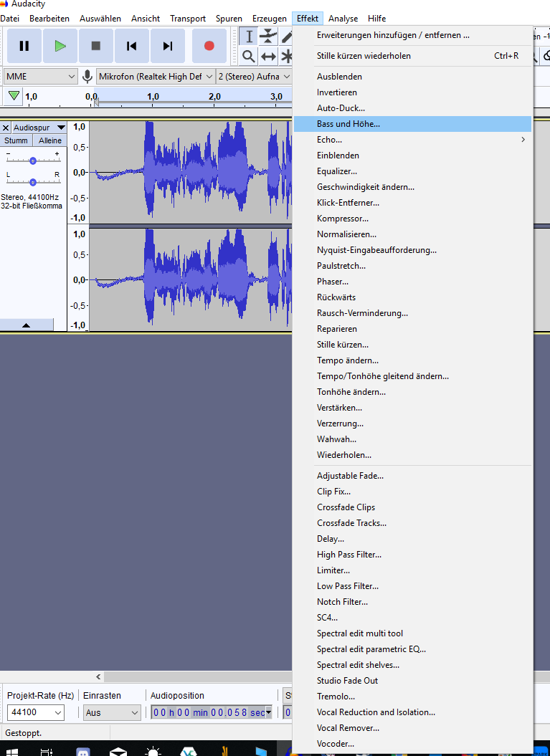This screenshot has height=756, width=550.
Task: Open Geschwindigkeit ändern effect
Action: [x=412, y=187]
